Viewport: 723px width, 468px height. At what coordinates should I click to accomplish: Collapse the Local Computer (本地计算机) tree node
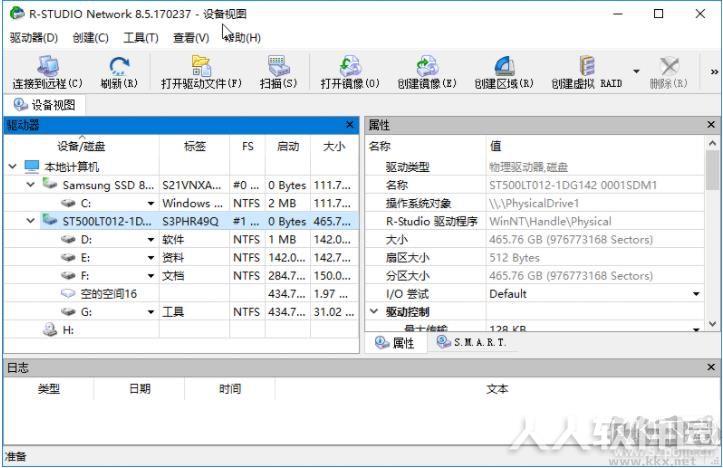click(12, 166)
